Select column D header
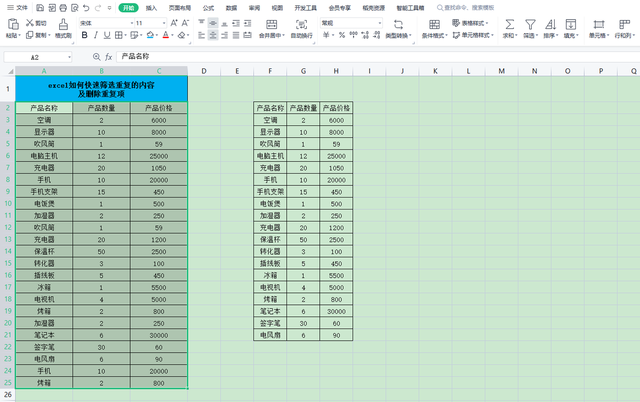Viewport: 640px width, 402px height. click(204, 71)
